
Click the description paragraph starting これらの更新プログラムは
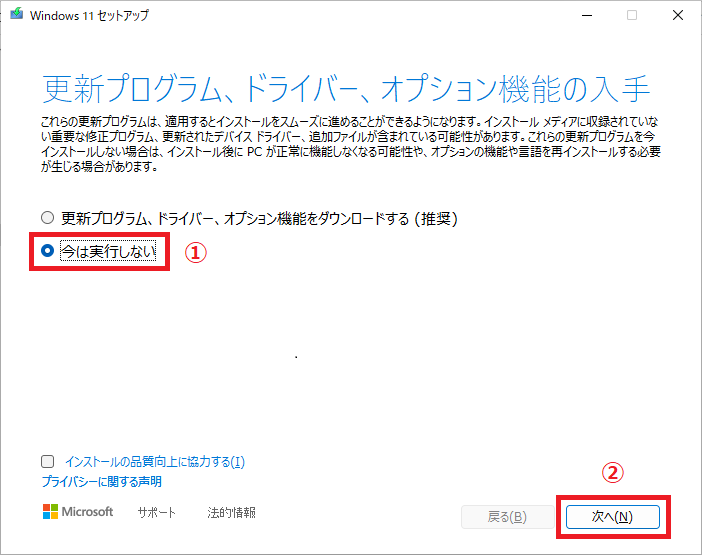[x=351, y=144]
